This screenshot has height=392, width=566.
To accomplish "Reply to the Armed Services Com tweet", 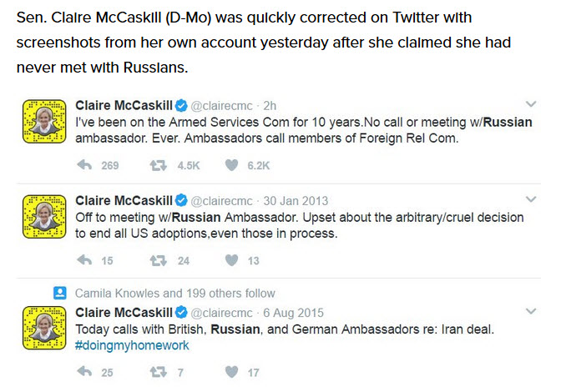I will pos(84,165).
